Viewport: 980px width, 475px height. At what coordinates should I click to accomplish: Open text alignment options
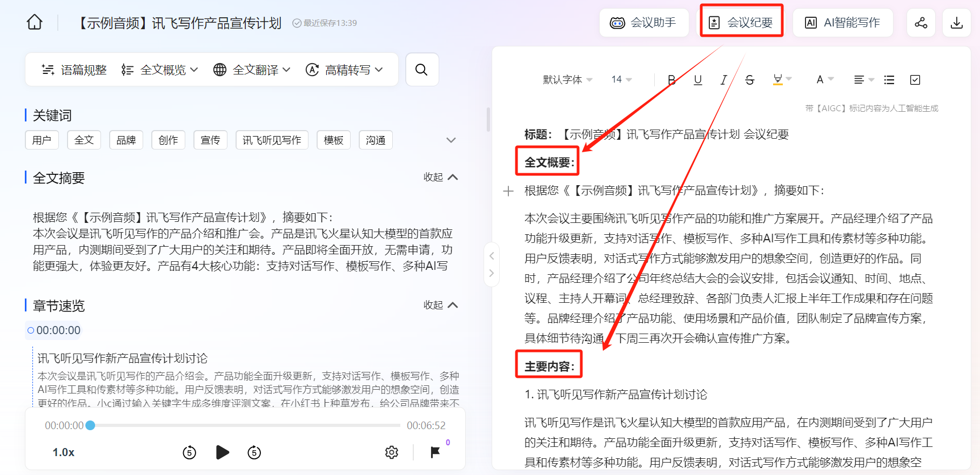pos(863,80)
